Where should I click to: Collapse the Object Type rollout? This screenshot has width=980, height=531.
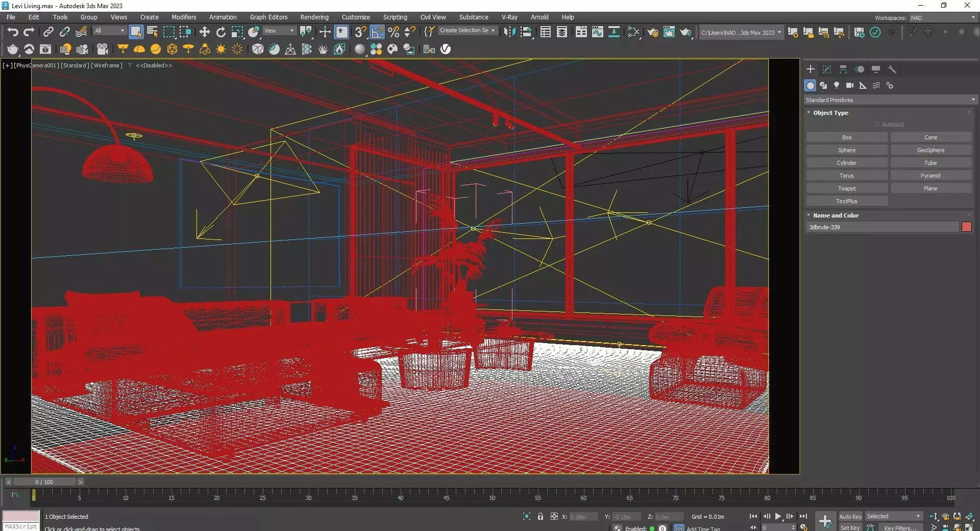[x=830, y=113]
